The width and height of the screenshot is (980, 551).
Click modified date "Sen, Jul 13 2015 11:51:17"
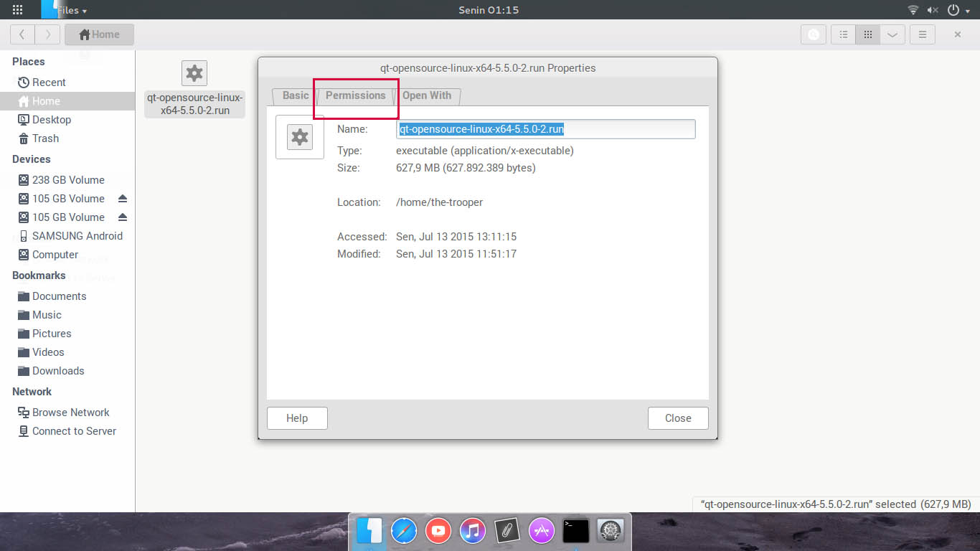click(456, 254)
